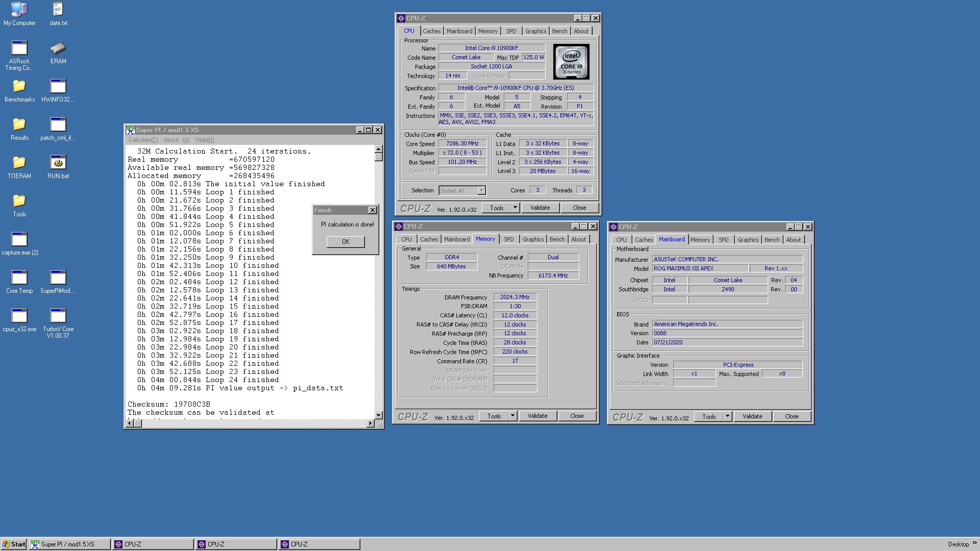This screenshot has width=980, height=551.
Task: Click Super PI title bar icon
Action: coord(130,130)
